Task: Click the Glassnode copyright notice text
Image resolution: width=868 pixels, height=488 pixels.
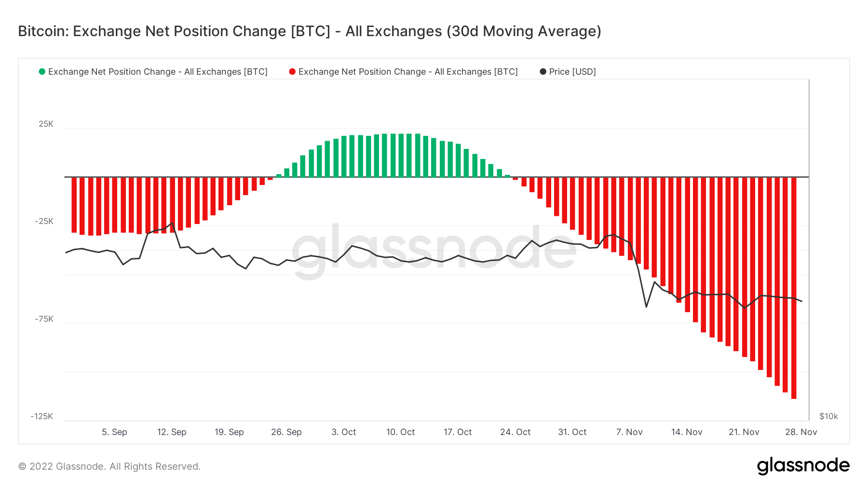Action: point(109,466)
